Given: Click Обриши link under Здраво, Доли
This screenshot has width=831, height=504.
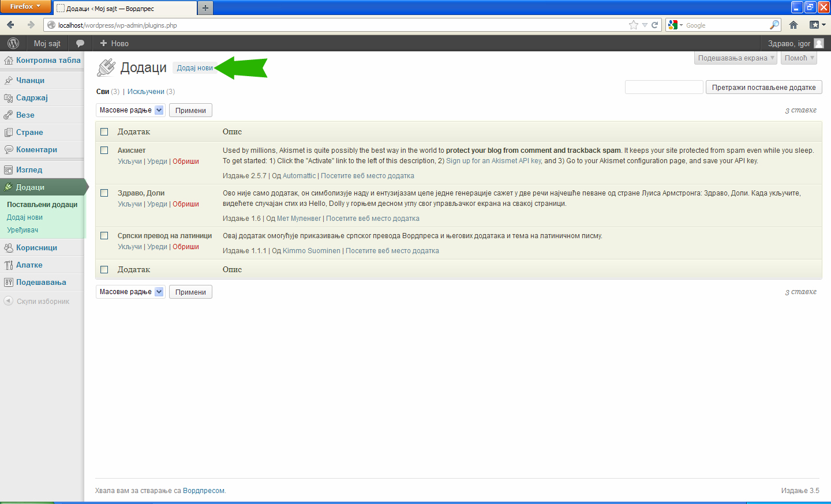Looking at the screenshot, I should [186, 204].
